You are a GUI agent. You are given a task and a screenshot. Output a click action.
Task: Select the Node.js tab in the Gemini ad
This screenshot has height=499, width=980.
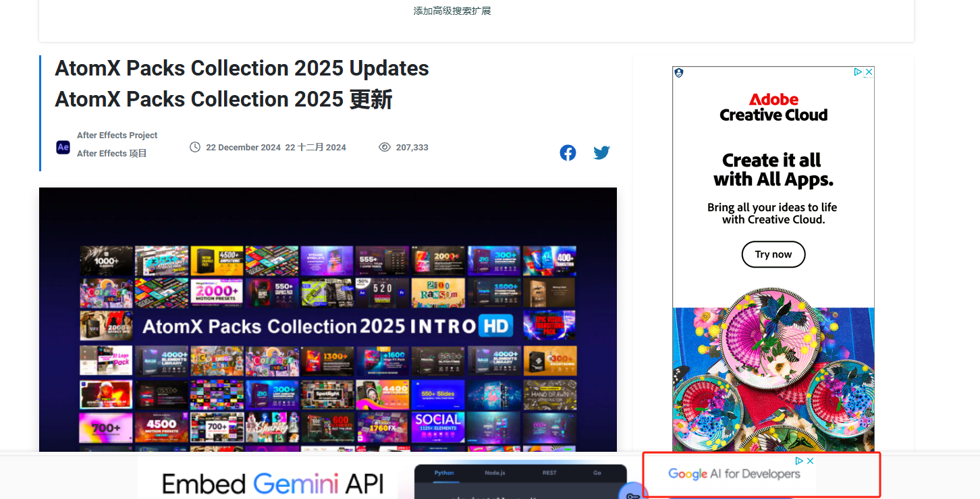coord(495,473)
